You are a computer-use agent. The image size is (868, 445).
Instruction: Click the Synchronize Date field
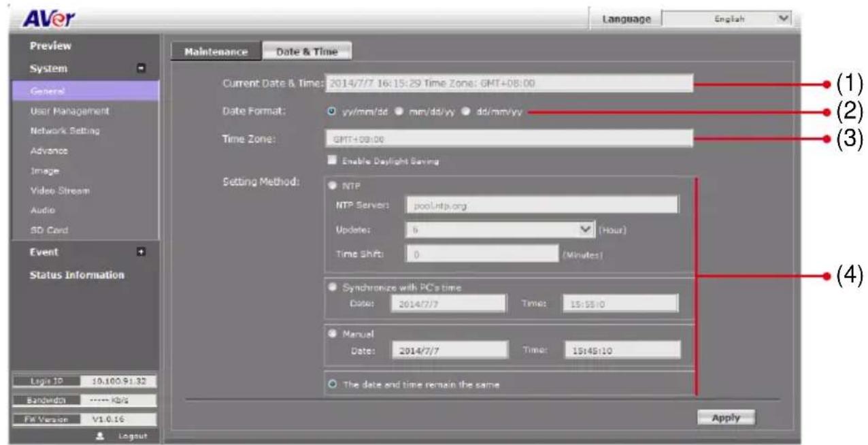pos(448,303)
